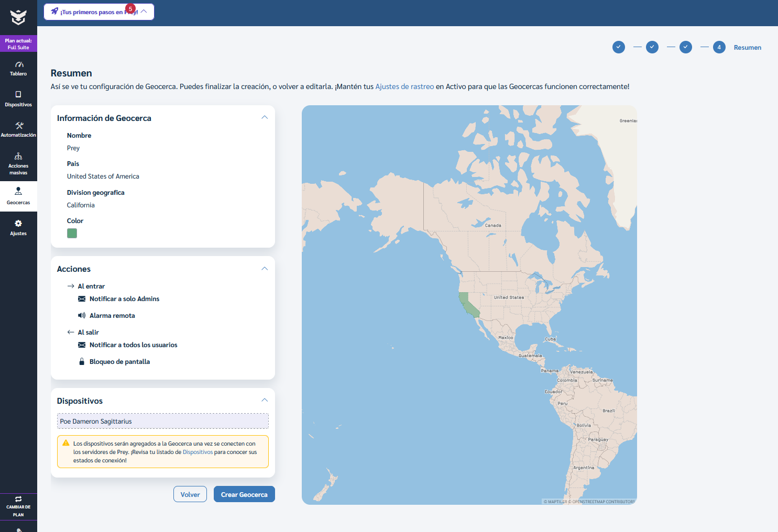The height and width of the screenshot is (532, 778).
Task: Click the warning triangle icon
Action: point(66,443)
